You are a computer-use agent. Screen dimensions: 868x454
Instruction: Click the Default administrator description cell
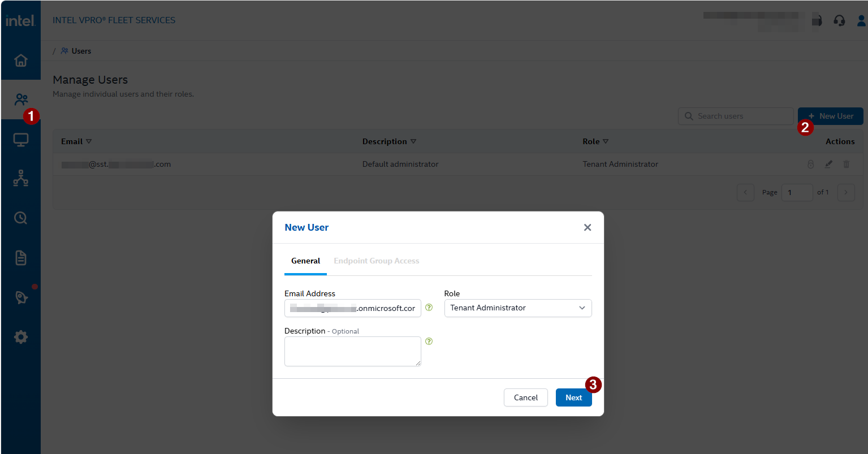(x=400, y=164)
